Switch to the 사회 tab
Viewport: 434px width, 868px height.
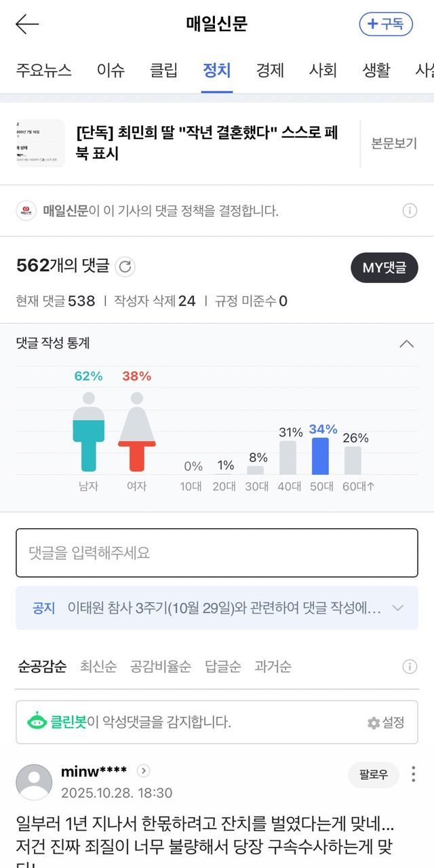323,70
